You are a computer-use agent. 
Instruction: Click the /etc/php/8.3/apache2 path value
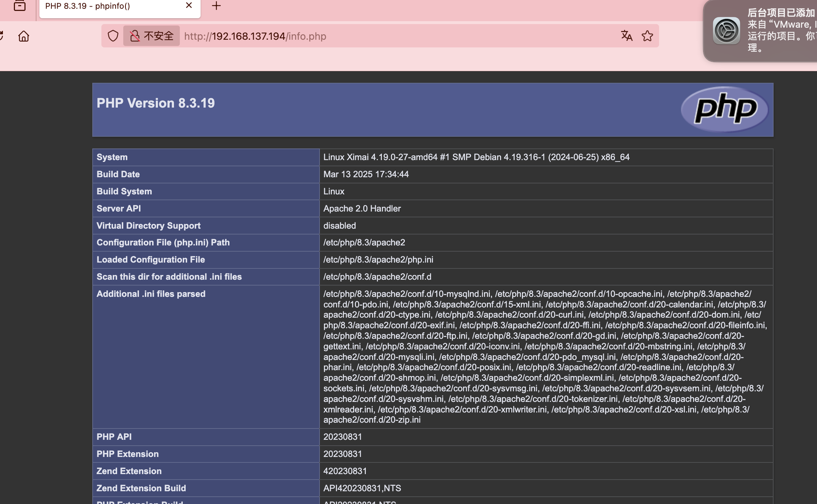point(364,243)
